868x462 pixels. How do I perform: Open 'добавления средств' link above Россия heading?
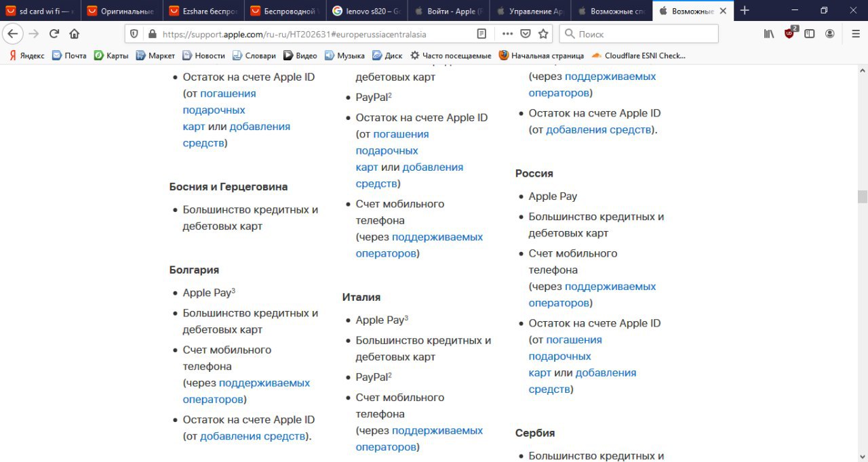tap(598, 130)
